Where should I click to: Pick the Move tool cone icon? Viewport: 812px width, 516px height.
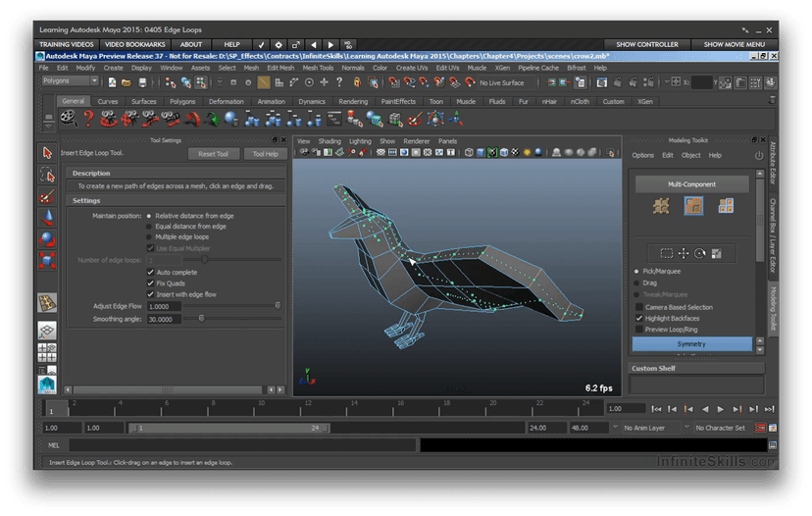47,218
